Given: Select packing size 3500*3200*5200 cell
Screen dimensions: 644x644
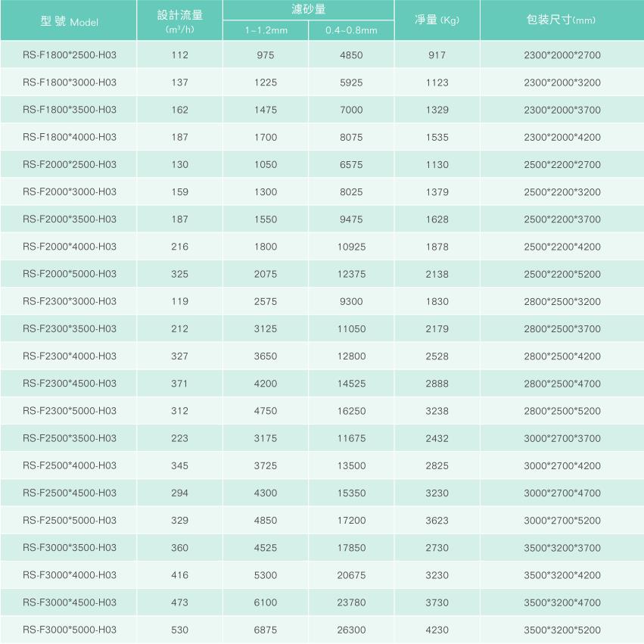Looking at the screenshot, I should coord(562,630).
